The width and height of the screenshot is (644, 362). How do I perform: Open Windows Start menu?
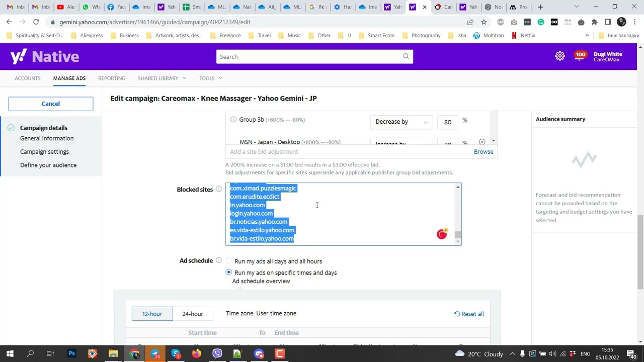10,353
